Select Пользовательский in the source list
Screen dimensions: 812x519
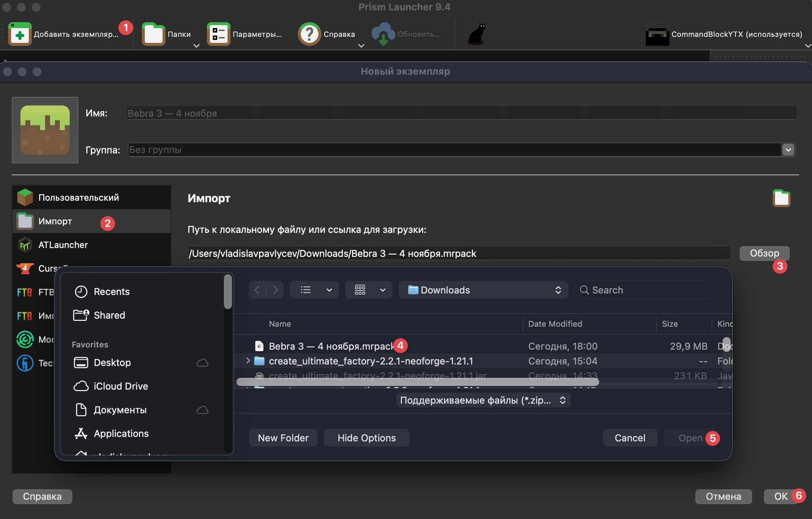click(78, 197)
